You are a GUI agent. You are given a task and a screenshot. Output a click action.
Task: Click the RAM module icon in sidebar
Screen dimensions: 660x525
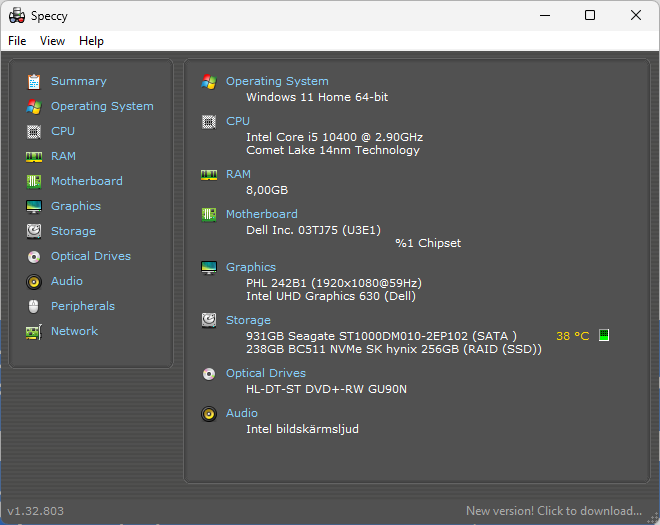click(x=34, y=156)
